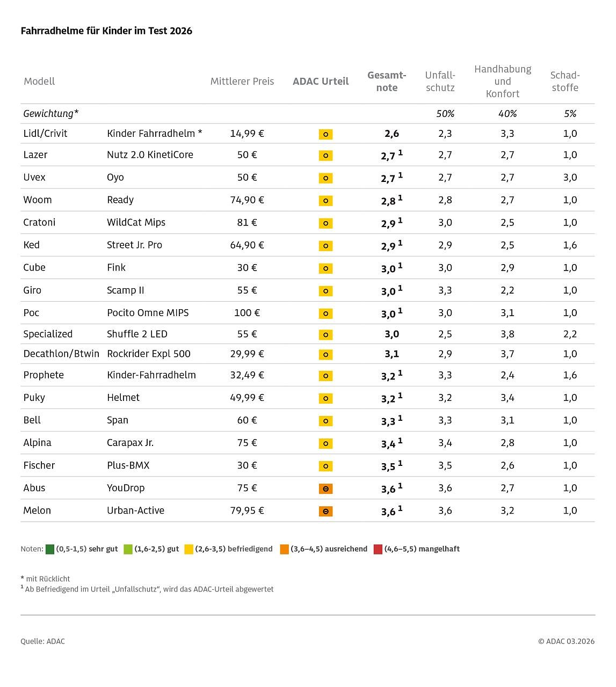Screen dimensions: 616x687
Task: Click the 'Mittlerer Preis' column header
Action: tap(242, 82)
